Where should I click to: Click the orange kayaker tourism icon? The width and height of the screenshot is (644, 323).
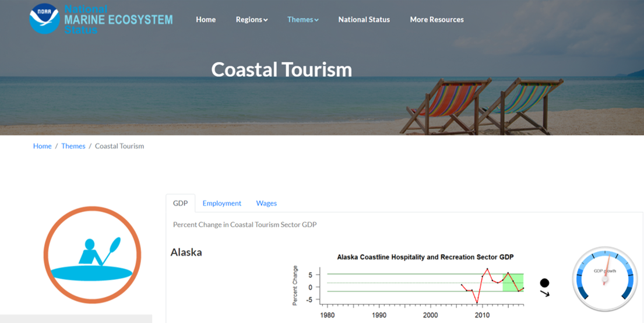tap(92, 255)
